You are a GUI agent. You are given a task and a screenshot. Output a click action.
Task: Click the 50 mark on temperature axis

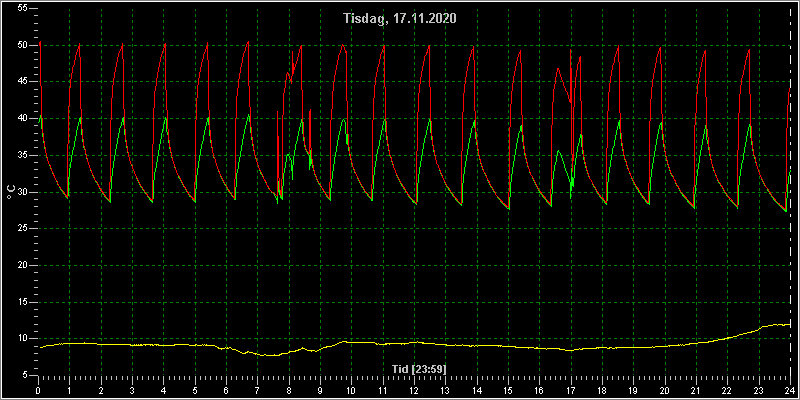point(21,45)
